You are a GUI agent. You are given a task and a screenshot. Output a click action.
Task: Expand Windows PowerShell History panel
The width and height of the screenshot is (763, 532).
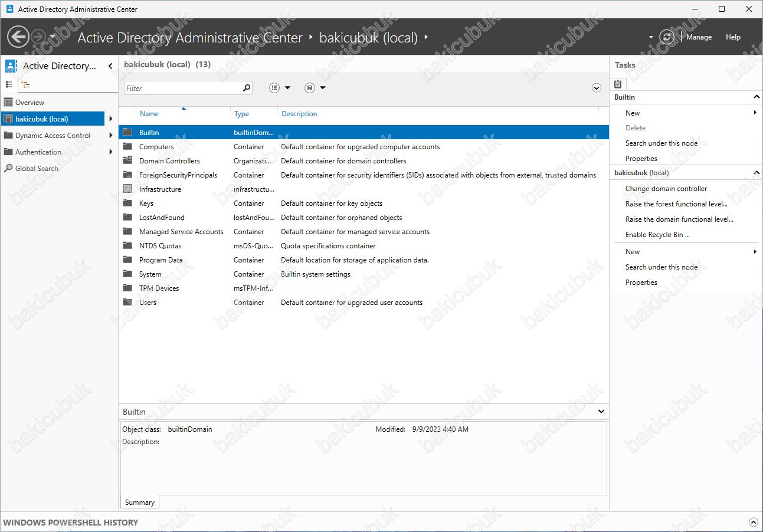753,523
